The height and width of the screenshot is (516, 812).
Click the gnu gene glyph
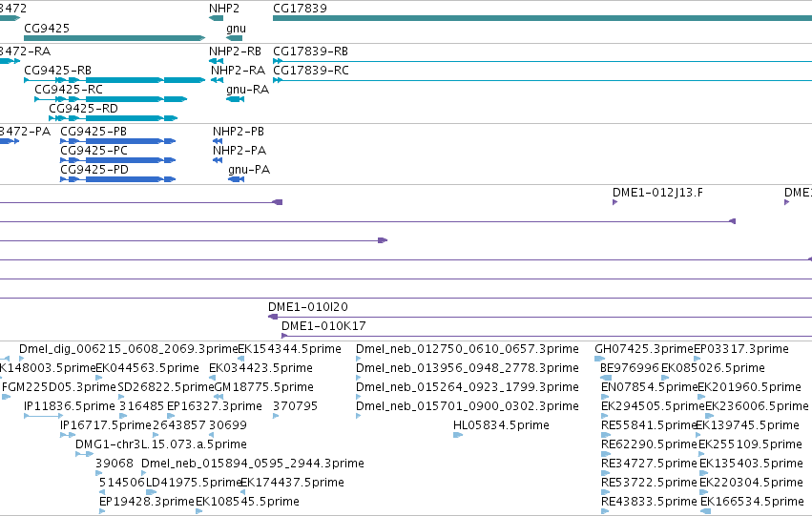[x=234, y=38]
